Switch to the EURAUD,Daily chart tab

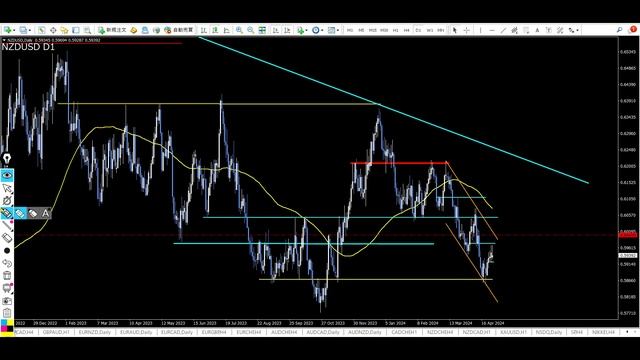[136, 332]
